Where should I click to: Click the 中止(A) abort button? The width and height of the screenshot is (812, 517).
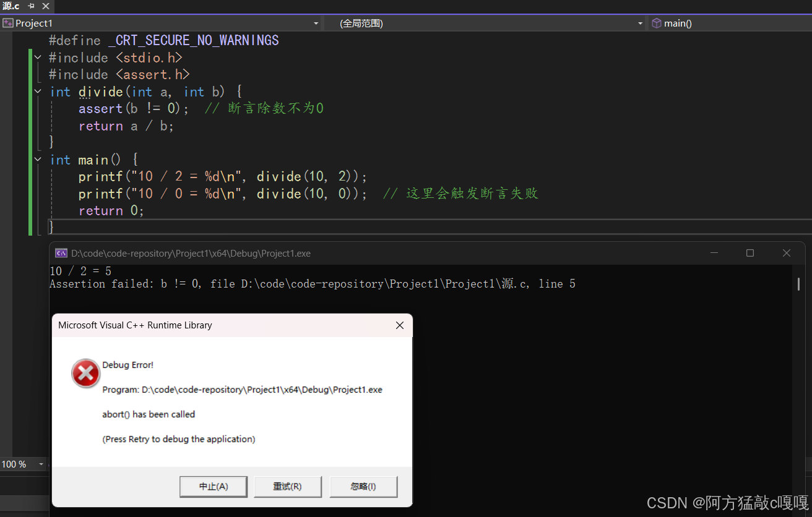point(214,487)
